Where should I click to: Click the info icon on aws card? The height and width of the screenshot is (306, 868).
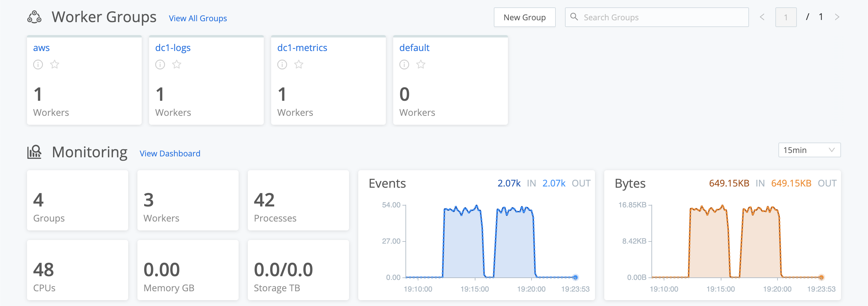(38, 65)
